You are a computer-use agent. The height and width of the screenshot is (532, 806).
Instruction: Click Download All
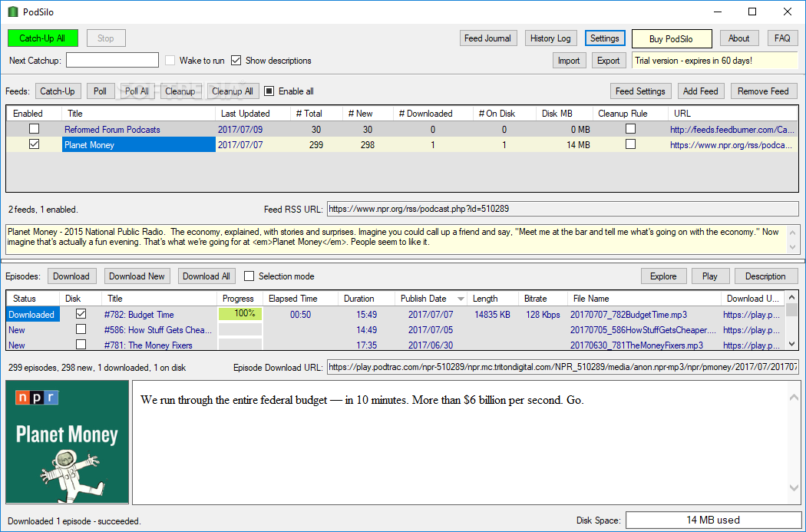click(x=206, y=276)
